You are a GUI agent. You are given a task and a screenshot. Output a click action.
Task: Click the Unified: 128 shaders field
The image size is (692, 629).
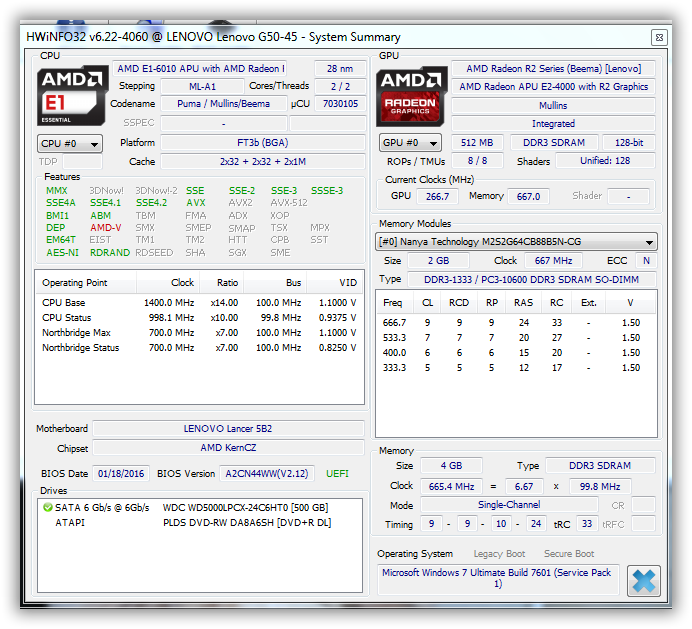click(x=605, y=161)
